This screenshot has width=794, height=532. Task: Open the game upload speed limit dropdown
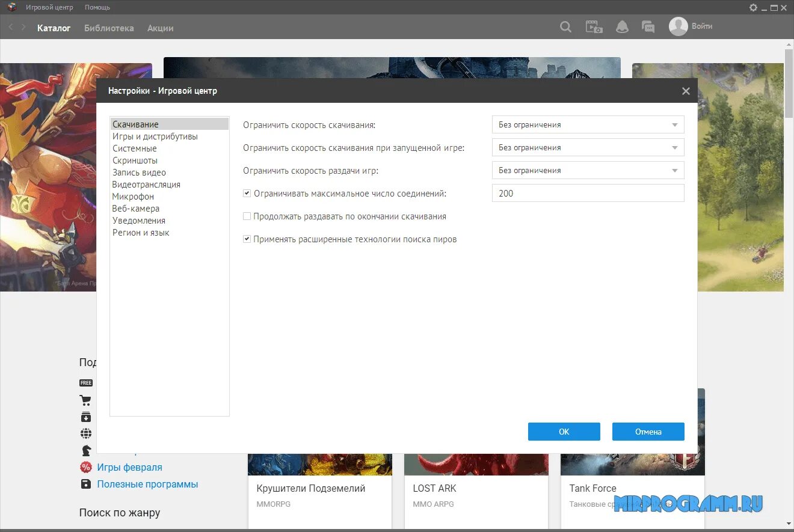tap(588, 170)
